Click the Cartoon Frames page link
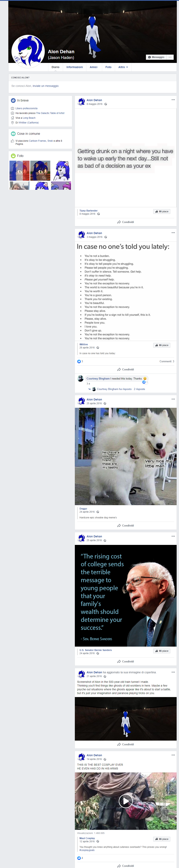Image resolution: width=179 pixels, height=868 pixels. click(x=37, y=141)
